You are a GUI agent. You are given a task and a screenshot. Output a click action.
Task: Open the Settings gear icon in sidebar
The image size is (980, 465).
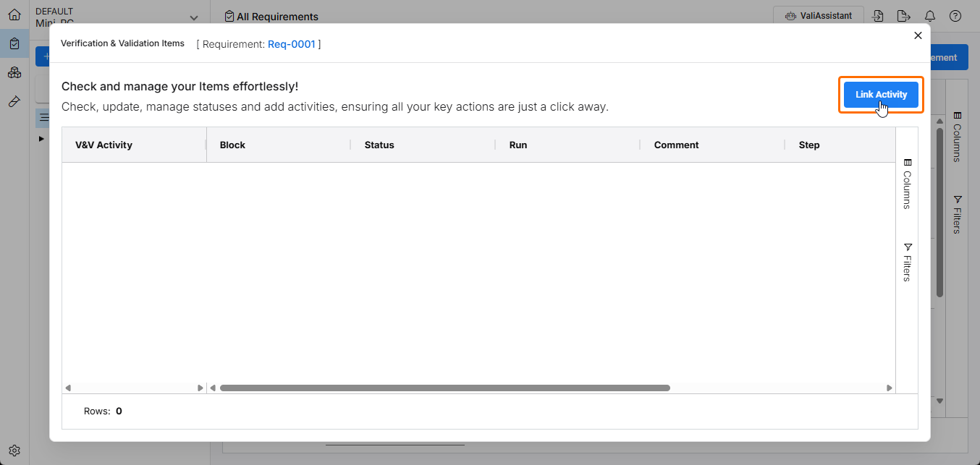14,450
